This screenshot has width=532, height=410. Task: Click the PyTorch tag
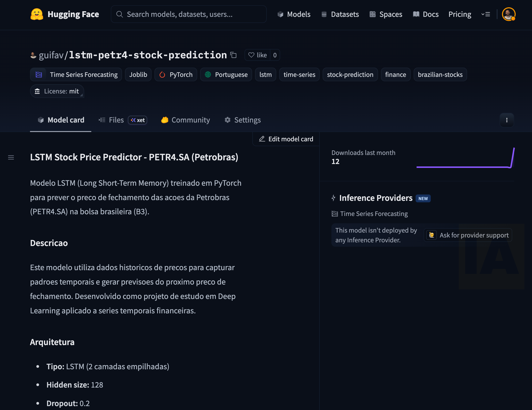[176, 75]
